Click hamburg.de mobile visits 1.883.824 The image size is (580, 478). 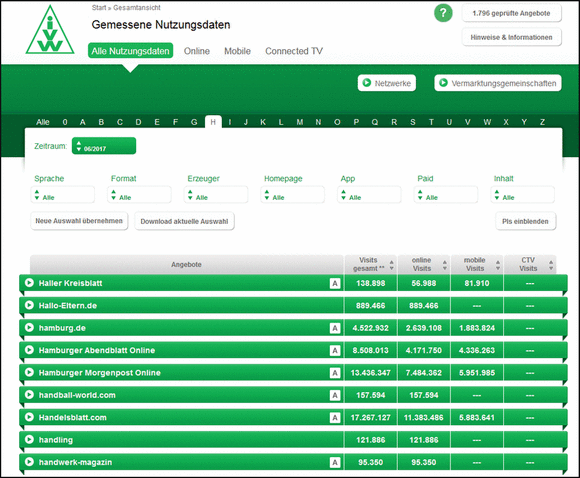pyautogui.click(x=477, y=328)
